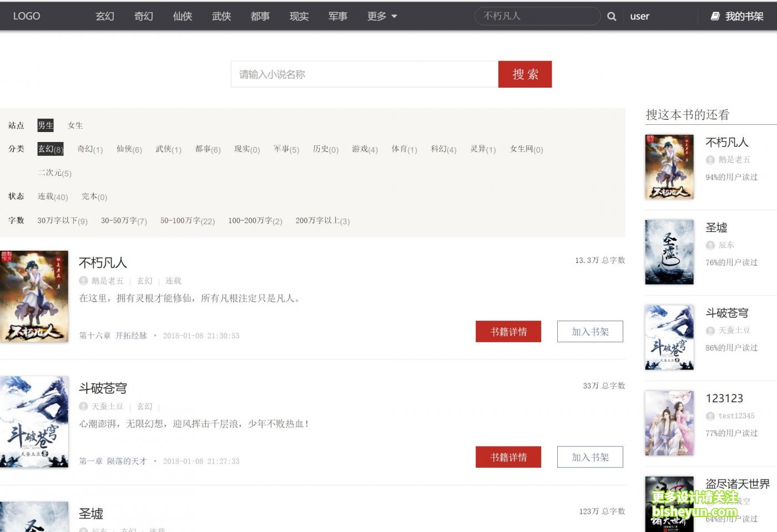Select the 军事(5) category filter
Screen dimensions: 777x532
(286, 149)
